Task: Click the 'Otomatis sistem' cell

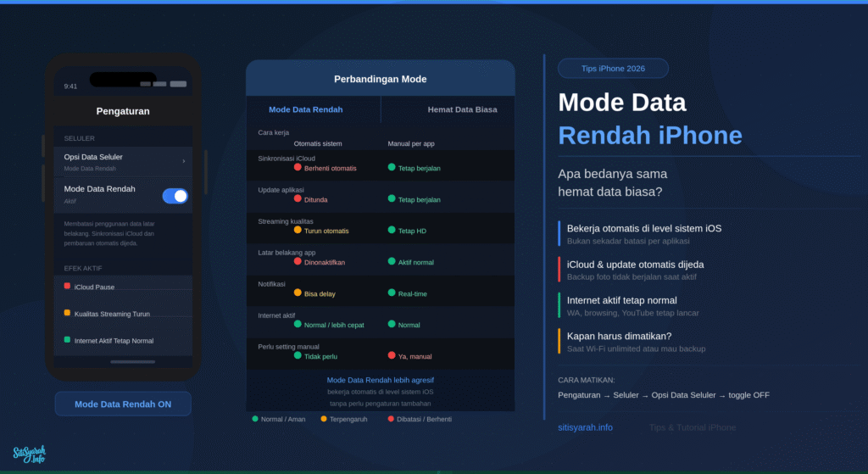Action: pos(318,144)
